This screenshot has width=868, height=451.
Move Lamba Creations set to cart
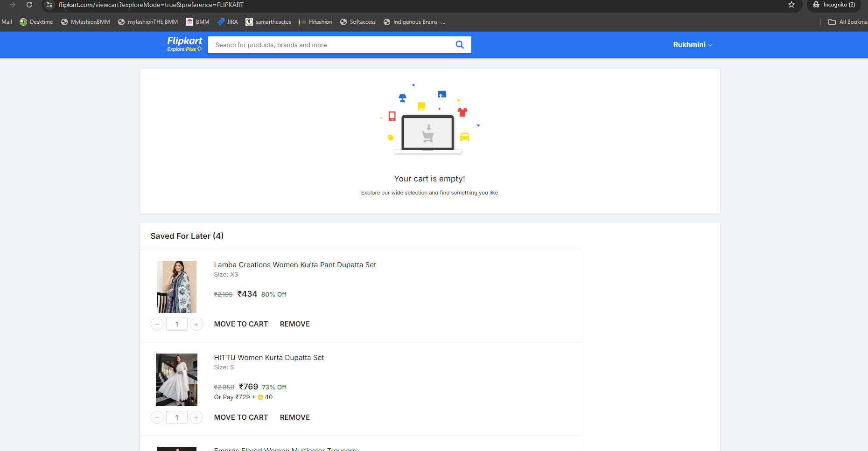click(241, 324)
